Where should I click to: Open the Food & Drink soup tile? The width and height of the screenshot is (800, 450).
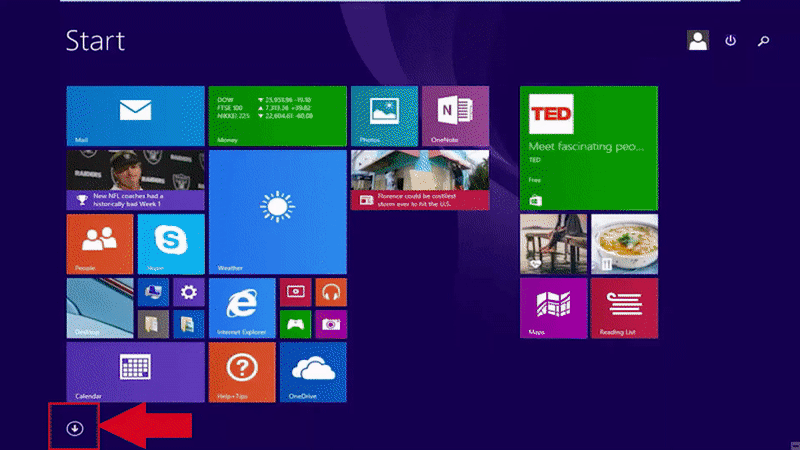(x=624, y=244)
